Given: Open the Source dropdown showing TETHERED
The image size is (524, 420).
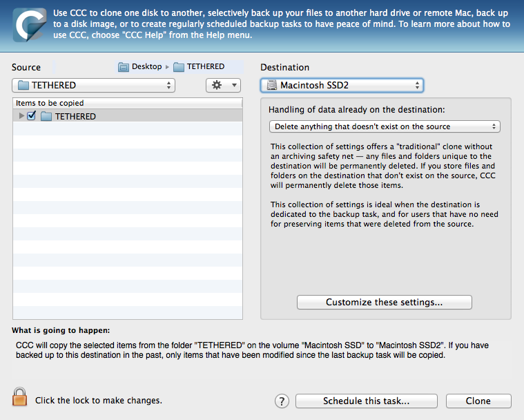Looking at the screenshot, I should (x=93, y=85).
